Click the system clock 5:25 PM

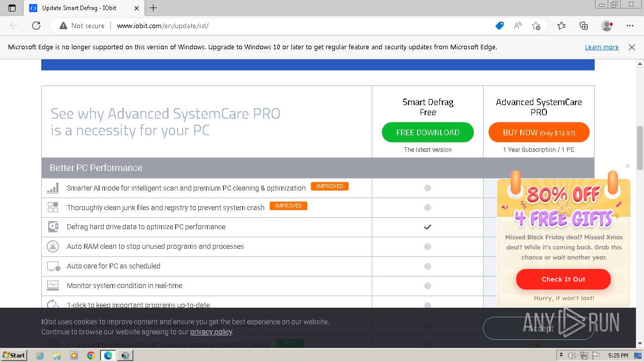click(x=618, y=355)
